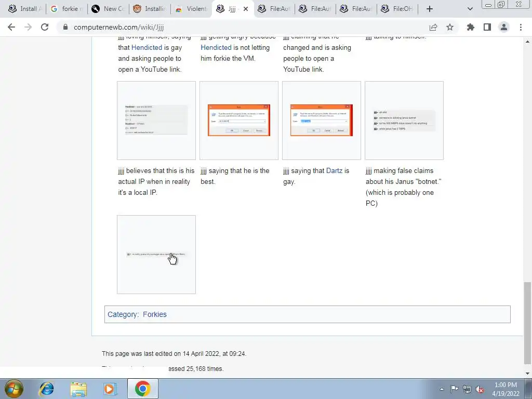Open the Janus botnet chat thumbnail
532x399 pixels.
(x=404, y=120)
